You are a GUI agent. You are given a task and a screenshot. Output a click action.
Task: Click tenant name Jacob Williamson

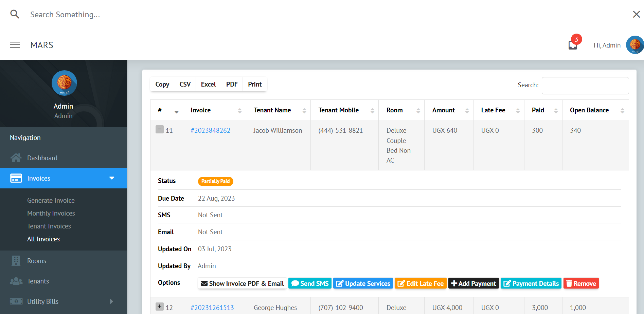click(x=278, y=130)
